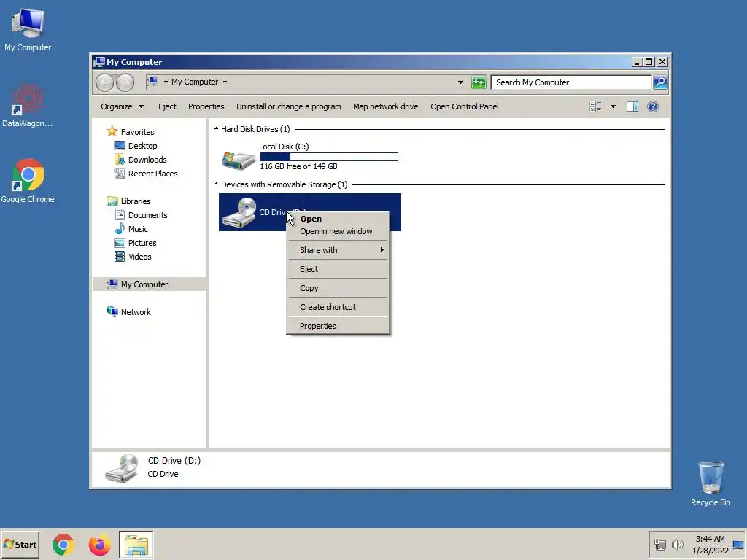Screen dimensions: 747x560
Task: Choose Open from the context menu
Action: coord(338,219)
